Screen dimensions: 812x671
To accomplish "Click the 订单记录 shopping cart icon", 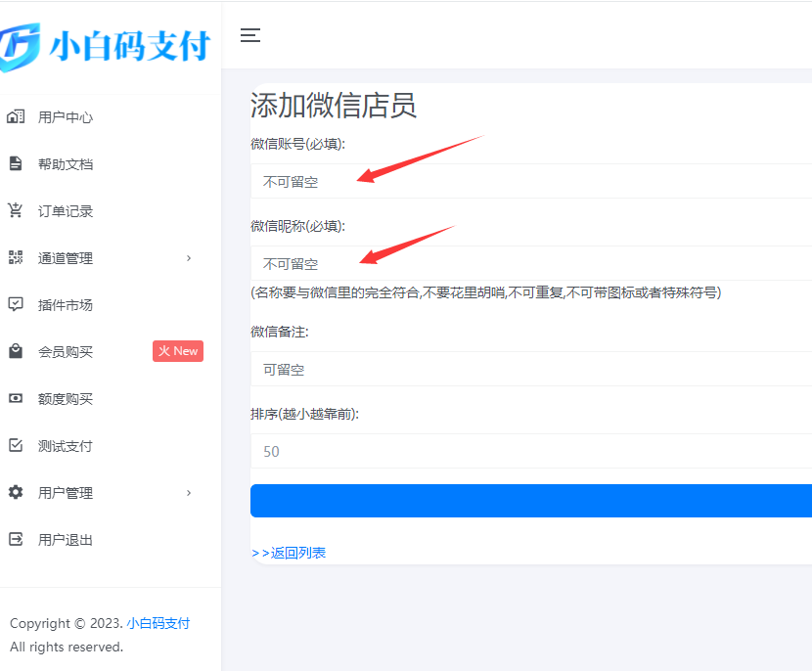I will 16,210.
